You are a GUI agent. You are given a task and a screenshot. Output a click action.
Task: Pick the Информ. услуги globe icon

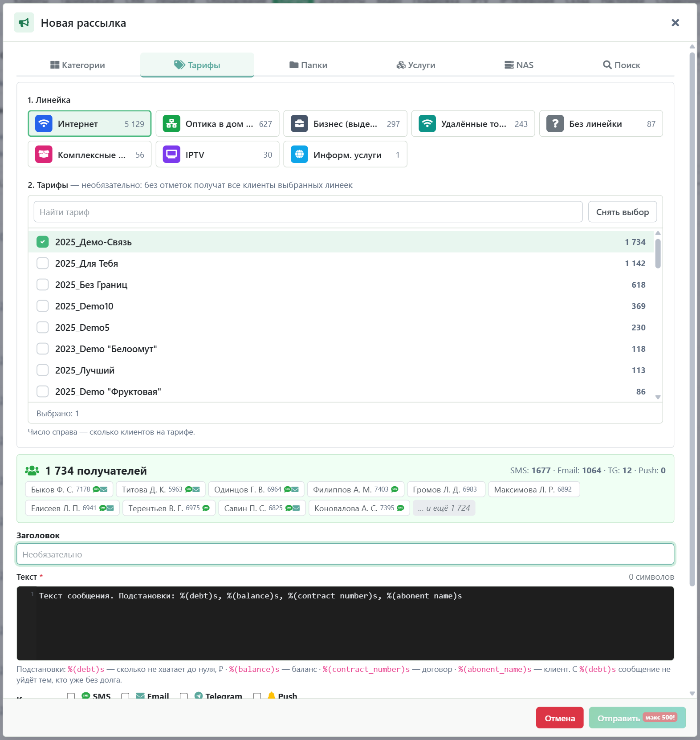click(x=299, y=155)
